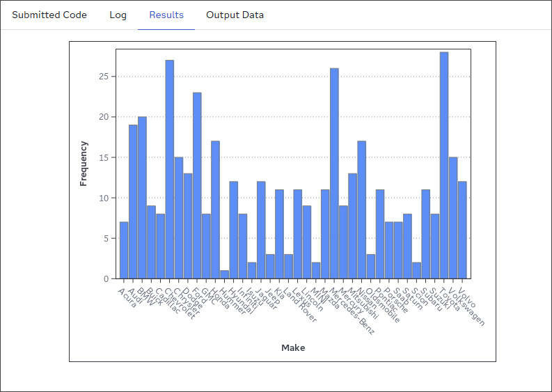The width and height of the screenshot is (552, 392).
Task: Click the 5 y-axis tick label
Action: coord(107,238)
